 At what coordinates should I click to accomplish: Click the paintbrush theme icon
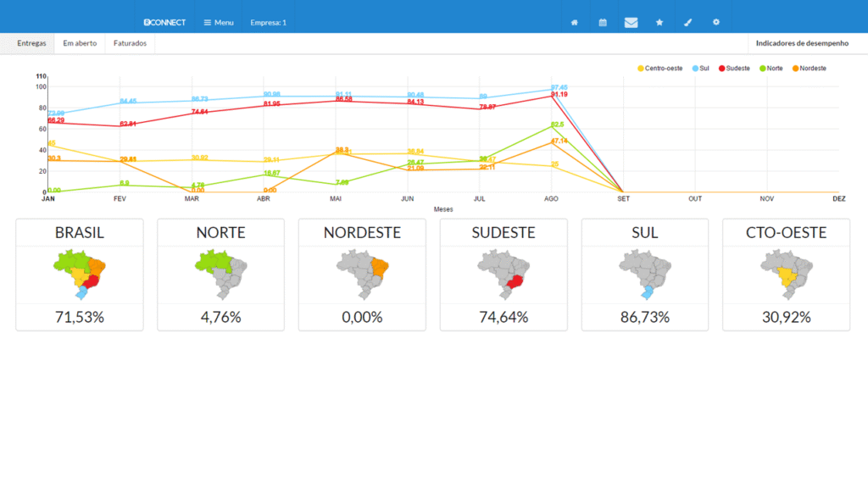pyautogui.click(x=688, y=22)
